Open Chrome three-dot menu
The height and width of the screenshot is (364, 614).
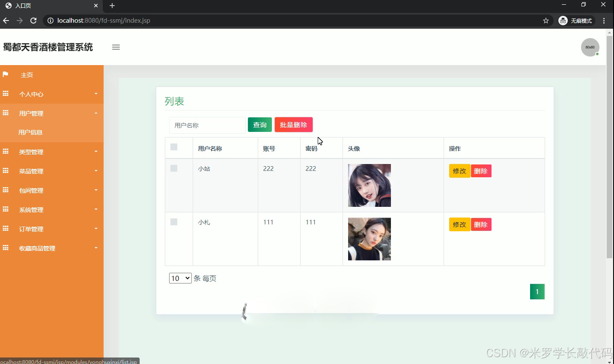604,21
